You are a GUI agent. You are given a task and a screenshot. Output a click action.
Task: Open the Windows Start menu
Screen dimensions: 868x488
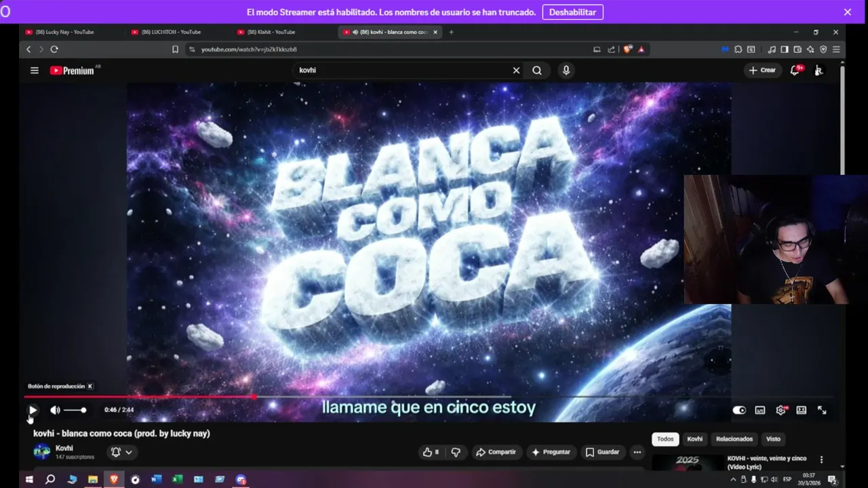tap(29, 479)
